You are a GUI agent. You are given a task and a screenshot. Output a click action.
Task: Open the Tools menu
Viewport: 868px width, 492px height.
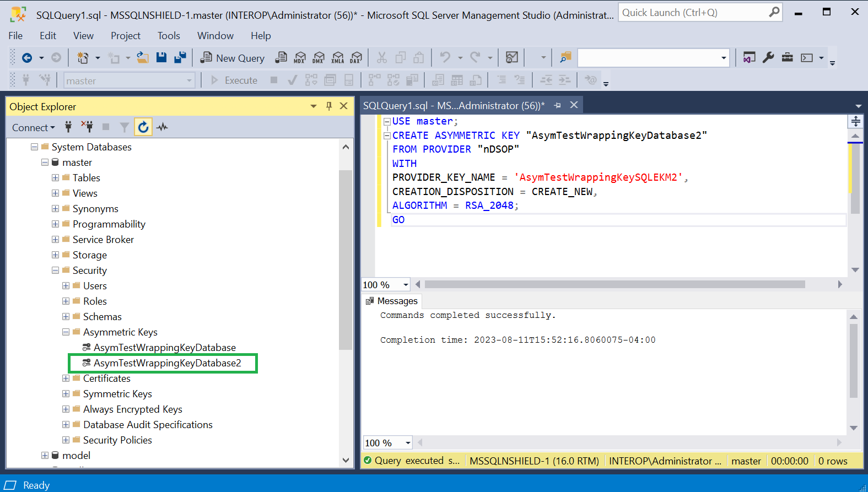[x=169, y=35]
